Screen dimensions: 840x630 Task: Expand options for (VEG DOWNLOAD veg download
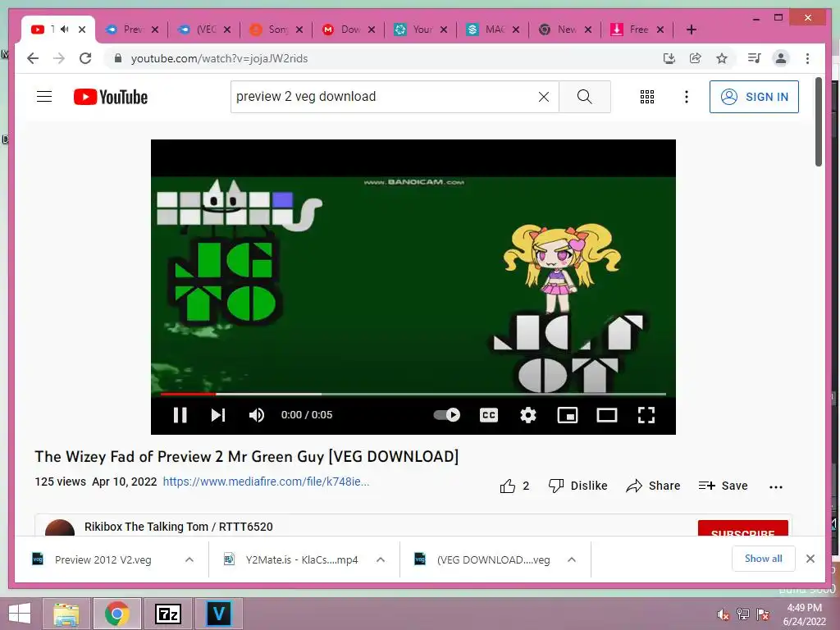click(x=572, y=559)
